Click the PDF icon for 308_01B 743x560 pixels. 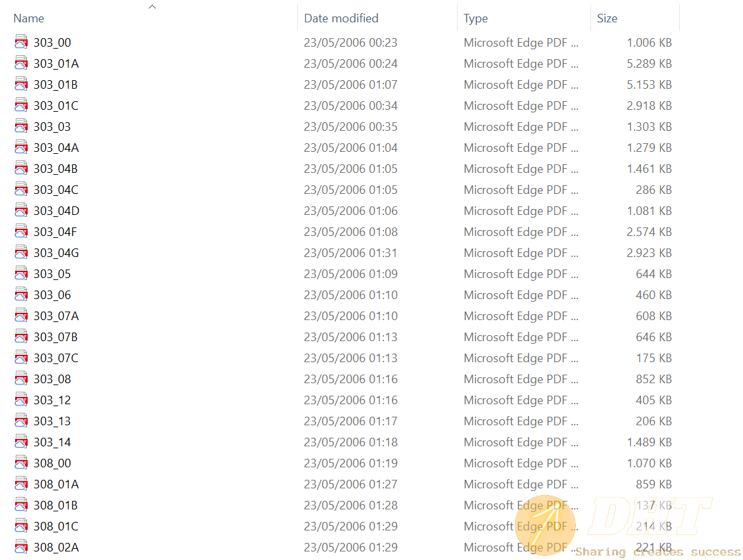point(21,505)
